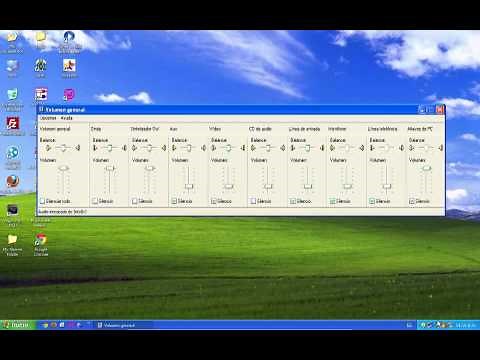The width and height of the screenshot is (480, 360).
Task: Click the Altavoz de PC volume slider
Action: (427, 168)
